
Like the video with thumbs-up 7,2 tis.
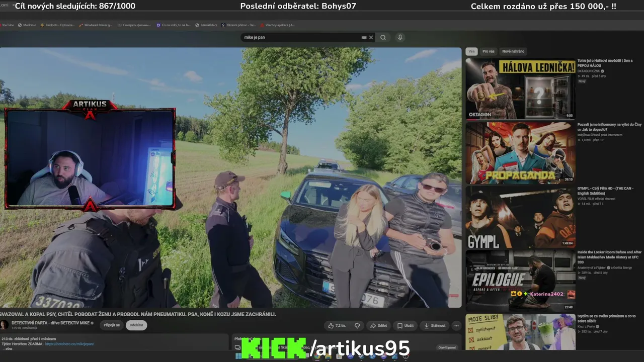click(337, 325)
